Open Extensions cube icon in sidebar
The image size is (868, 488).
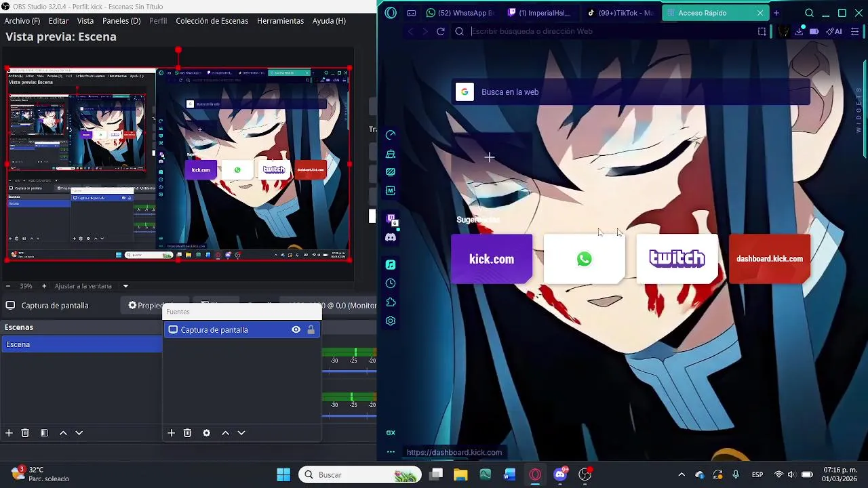[391, 302]
